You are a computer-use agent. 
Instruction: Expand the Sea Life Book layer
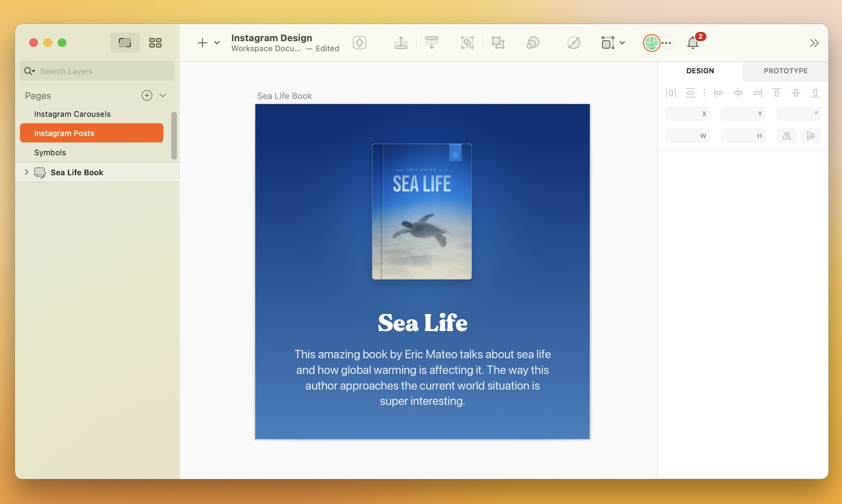27,172
